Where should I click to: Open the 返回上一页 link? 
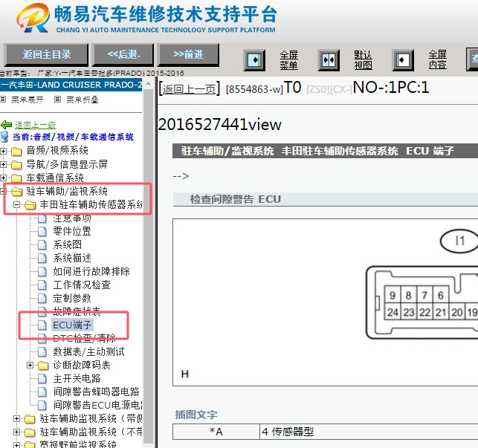(189, 89)
